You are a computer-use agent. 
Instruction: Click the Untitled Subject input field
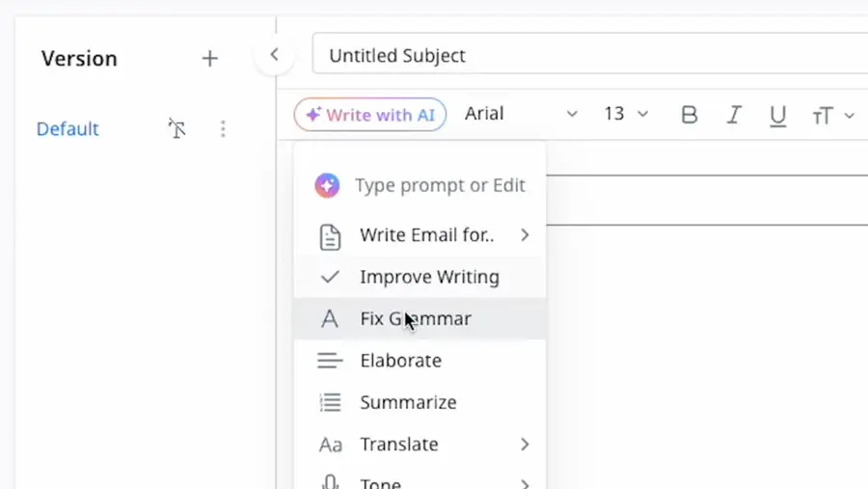(x=588, y=56)
